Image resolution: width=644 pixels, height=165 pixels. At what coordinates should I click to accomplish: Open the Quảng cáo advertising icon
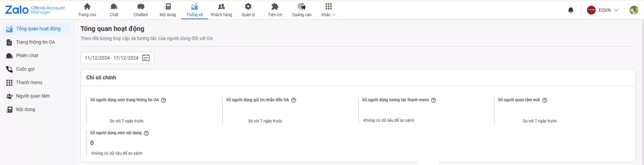(301, 7)
